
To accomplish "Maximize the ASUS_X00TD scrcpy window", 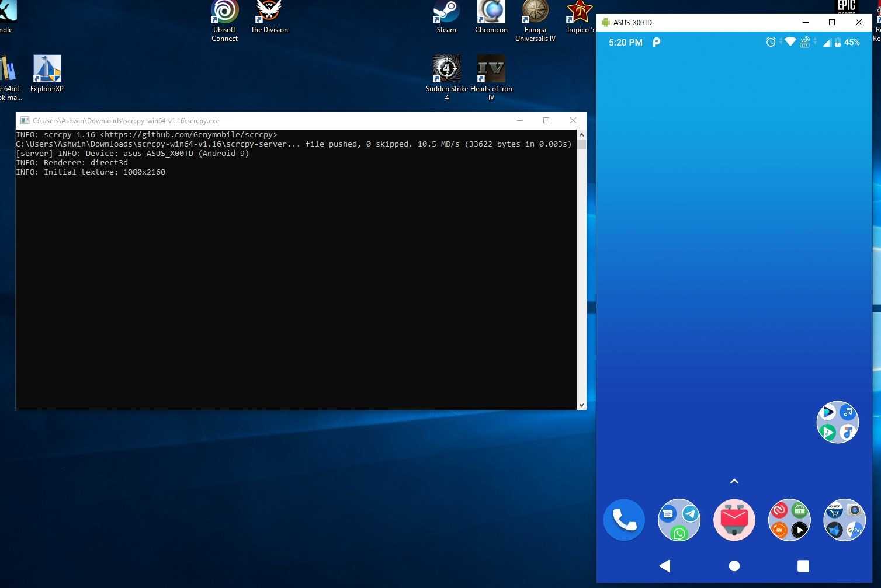I will pyautogui.click(x=832, y=22).
